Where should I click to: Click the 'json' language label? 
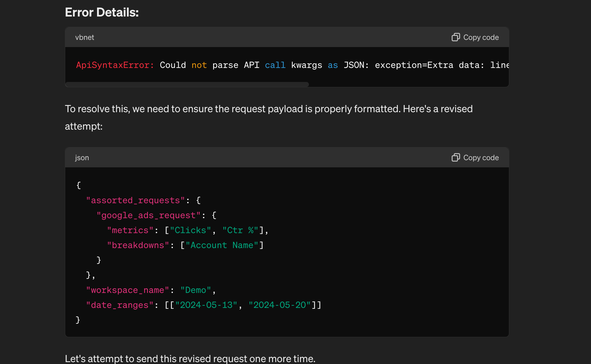pyautogui.click(x=82, y=158)
